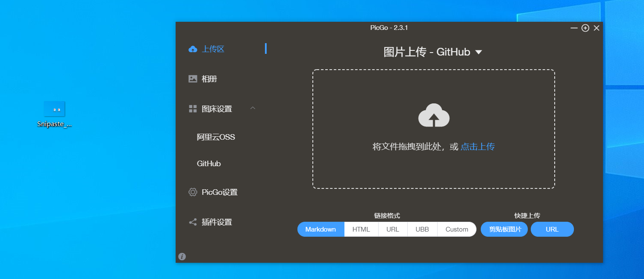644x279 pixels.
Task: Collapse the 图床设置 chevron
Action: [253, 108]
